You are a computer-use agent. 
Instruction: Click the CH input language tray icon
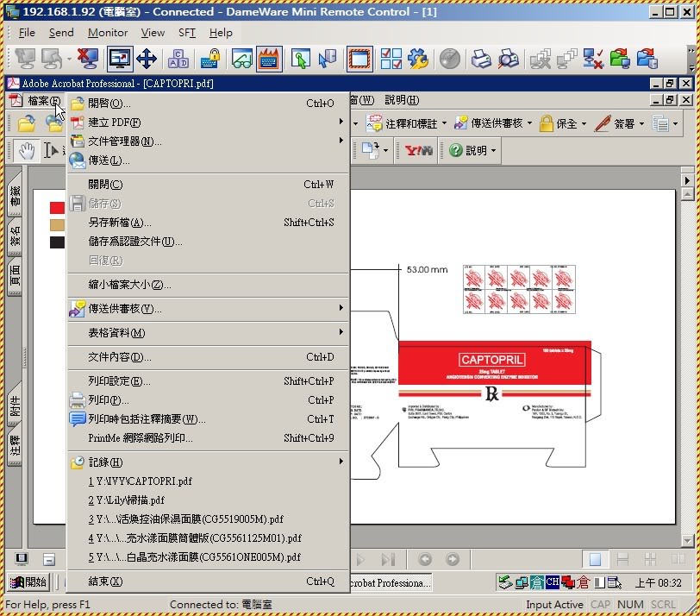pyautogui.click(x=553, y=581)
